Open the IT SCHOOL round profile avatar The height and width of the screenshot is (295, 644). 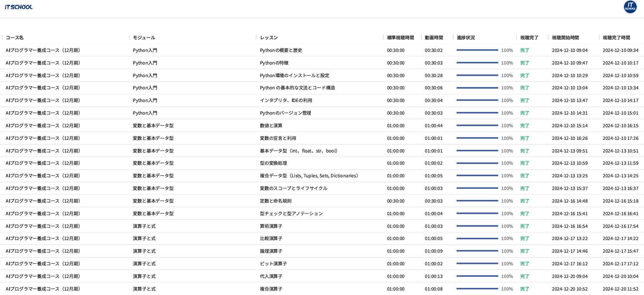click(x=630, y=7)
